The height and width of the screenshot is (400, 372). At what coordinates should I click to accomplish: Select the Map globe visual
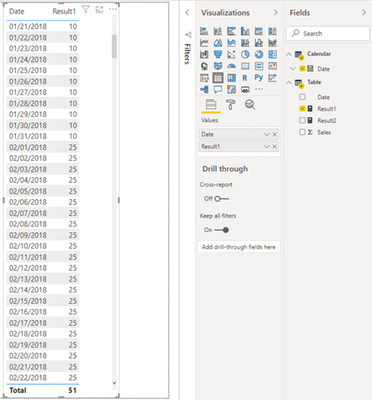pos(204,66)
